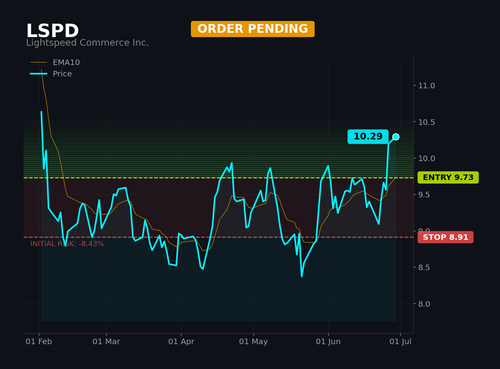Click the 01 Jun x-axis date label
Image resolution: width=500 pixels, height=369 pixels.
point(328,341)
